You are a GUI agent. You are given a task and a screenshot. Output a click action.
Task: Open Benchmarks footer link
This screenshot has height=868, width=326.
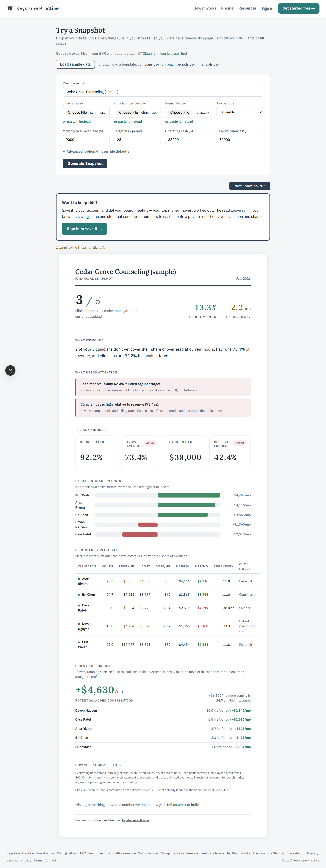pos(241,853)
